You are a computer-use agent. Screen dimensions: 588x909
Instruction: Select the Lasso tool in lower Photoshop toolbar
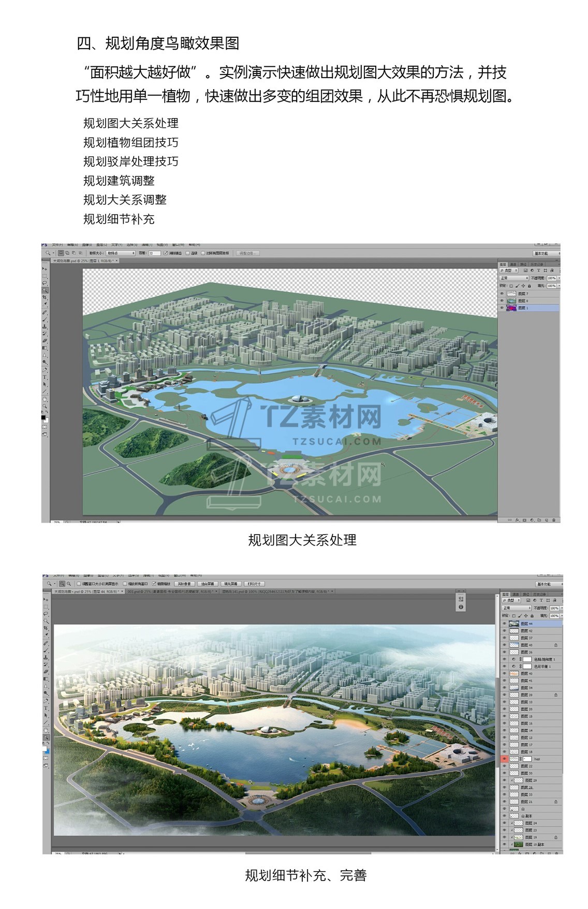[46, 614]
